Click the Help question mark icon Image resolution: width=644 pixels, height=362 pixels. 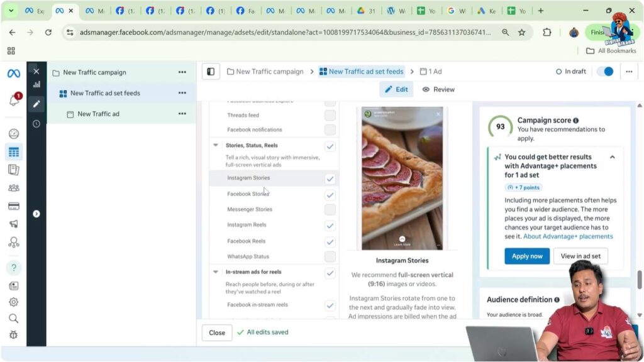pyautogui.click(x=14, y=268)
